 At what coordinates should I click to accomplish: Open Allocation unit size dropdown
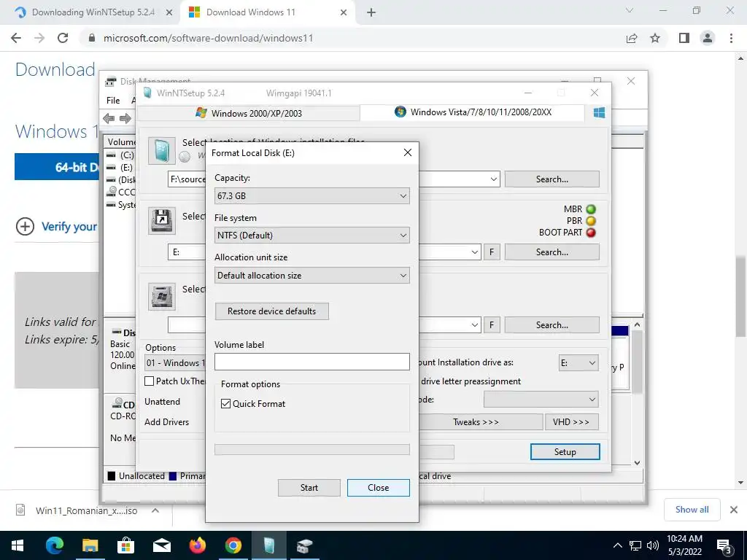pos(312,275)
